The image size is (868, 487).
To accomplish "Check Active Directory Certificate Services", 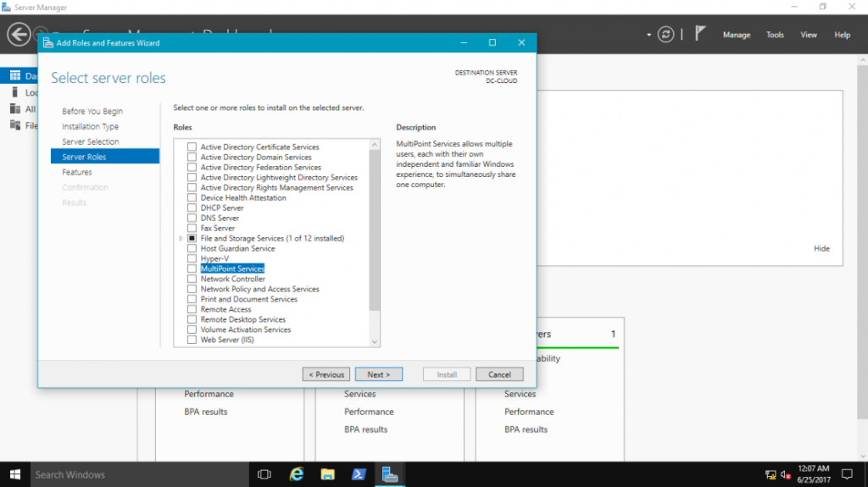I will pyautogui.click(x=192, y=147).
